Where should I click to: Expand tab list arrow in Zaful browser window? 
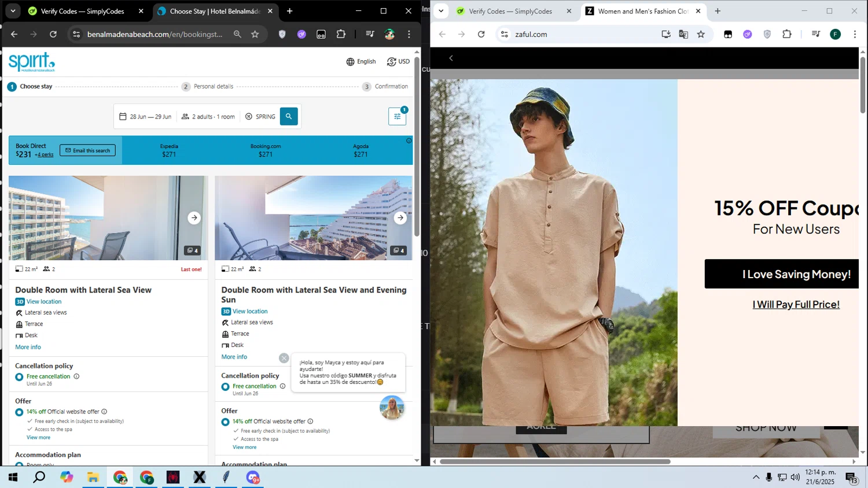point(441,11)
